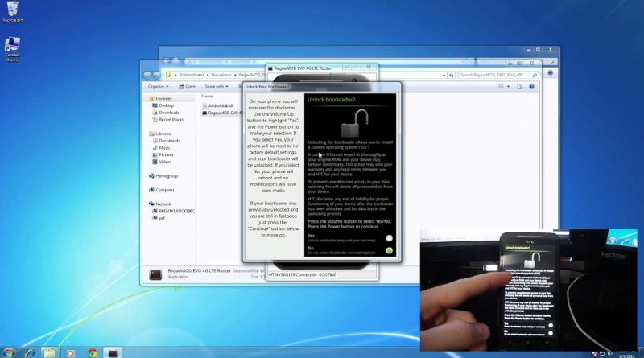This screenshot has height=358, width=644.
Task: Sort files by the Name column header
Action: (207, 96)
